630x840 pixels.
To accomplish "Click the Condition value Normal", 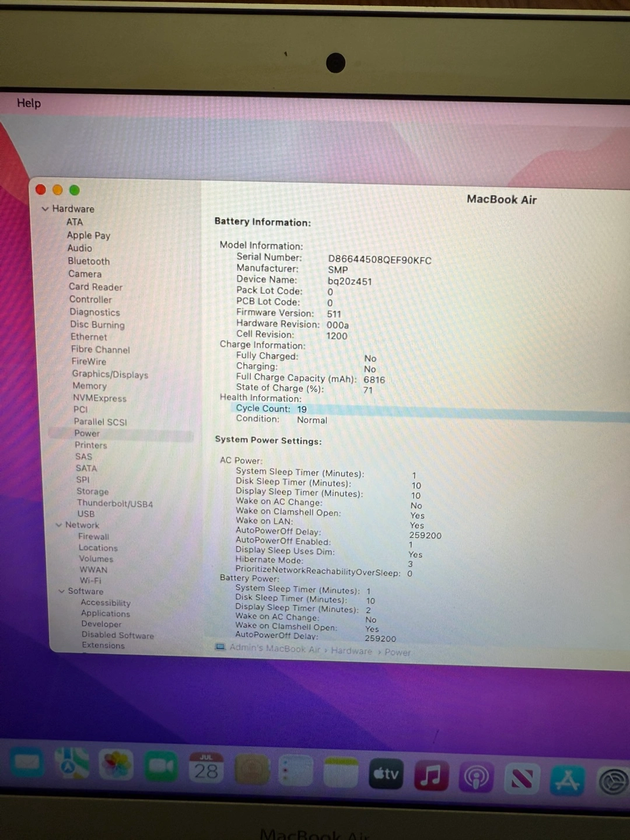I will tap(312, 420).
